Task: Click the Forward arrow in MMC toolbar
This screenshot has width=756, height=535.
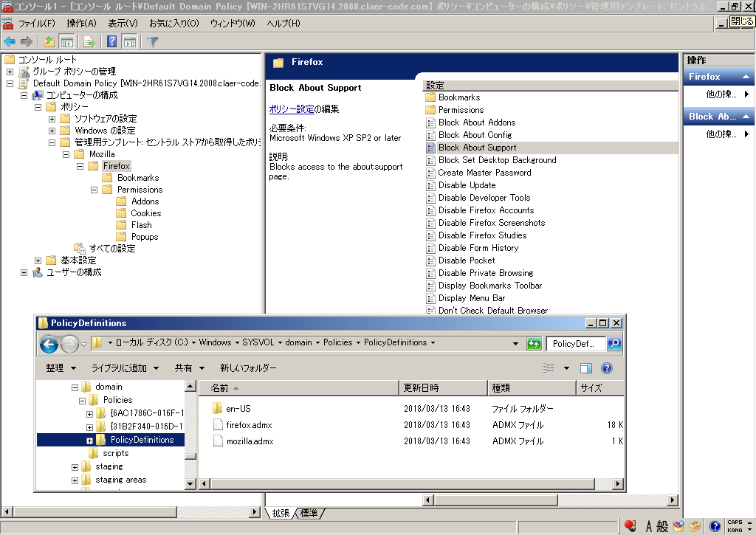Action: click(x=27, y=42)
